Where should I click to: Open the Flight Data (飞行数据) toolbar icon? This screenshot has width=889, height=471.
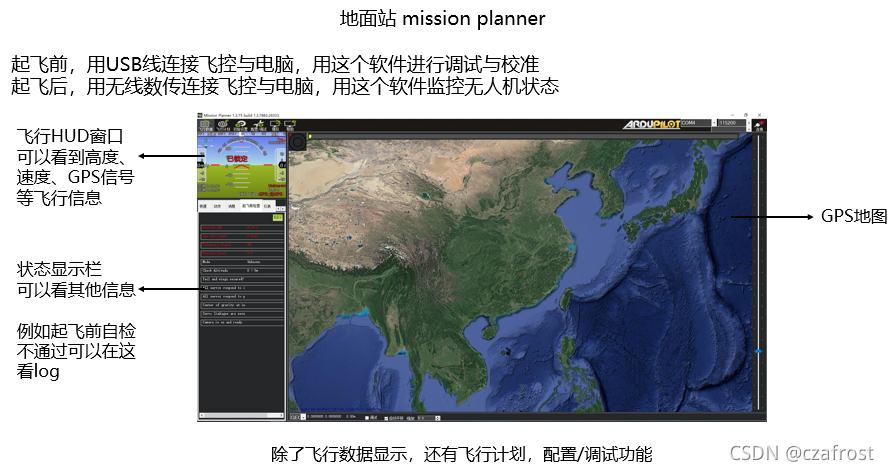coord(205,125)
